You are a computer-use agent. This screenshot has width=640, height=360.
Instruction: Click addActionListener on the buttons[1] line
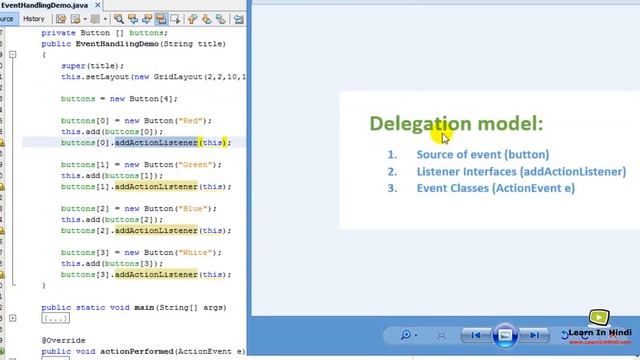click(156, 187)
